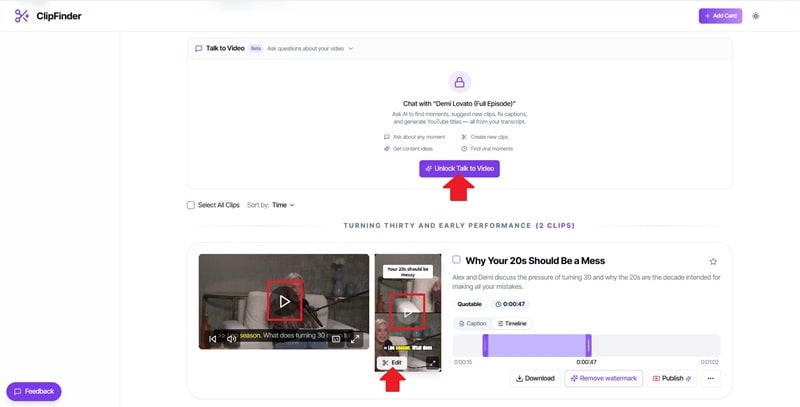Click the clip title Why Your 20s Should Be a Mess
The height and width of the screenshot is (407, 800).
click(535, 261)
